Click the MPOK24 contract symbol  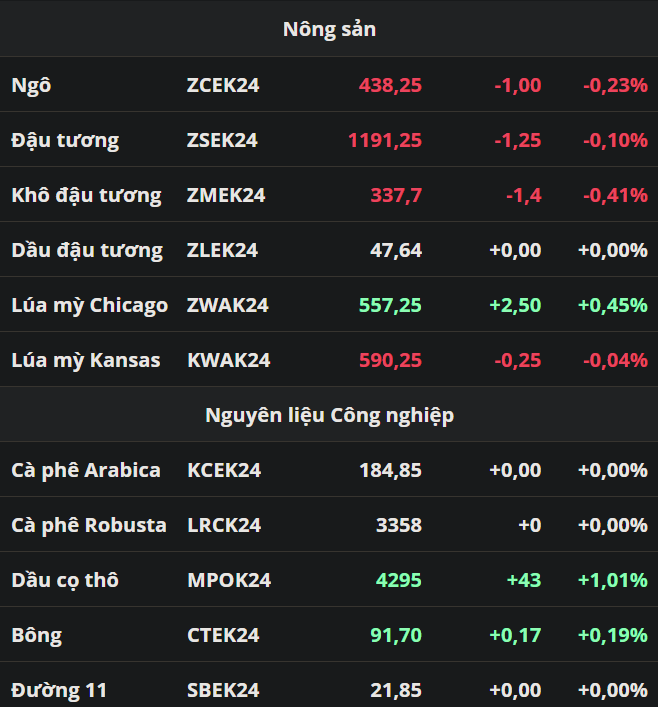coord(229,580)
